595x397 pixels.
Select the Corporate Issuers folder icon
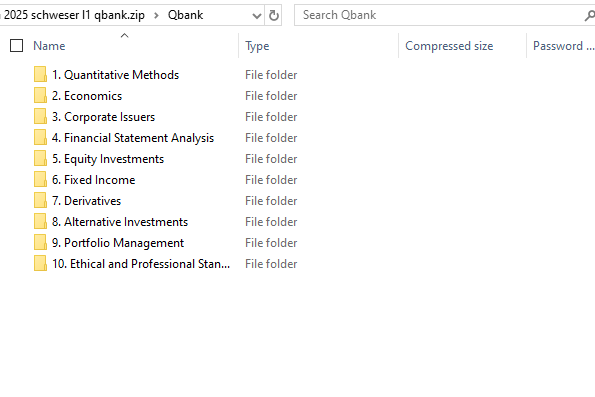(40, 117)
